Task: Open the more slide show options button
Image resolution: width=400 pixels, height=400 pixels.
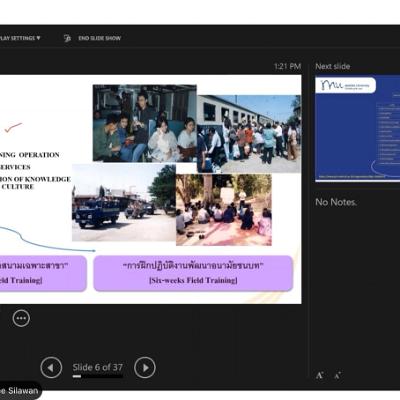Action: click(21, 318)
